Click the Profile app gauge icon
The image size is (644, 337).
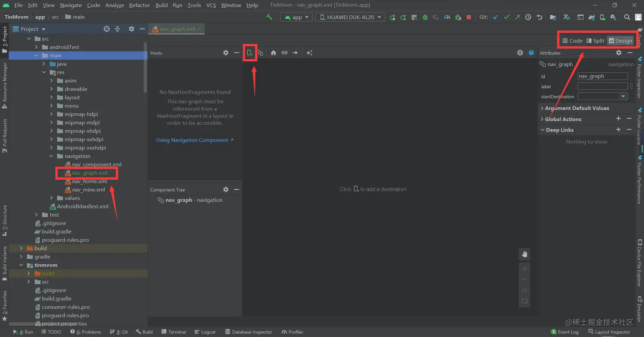pos(447,17)
